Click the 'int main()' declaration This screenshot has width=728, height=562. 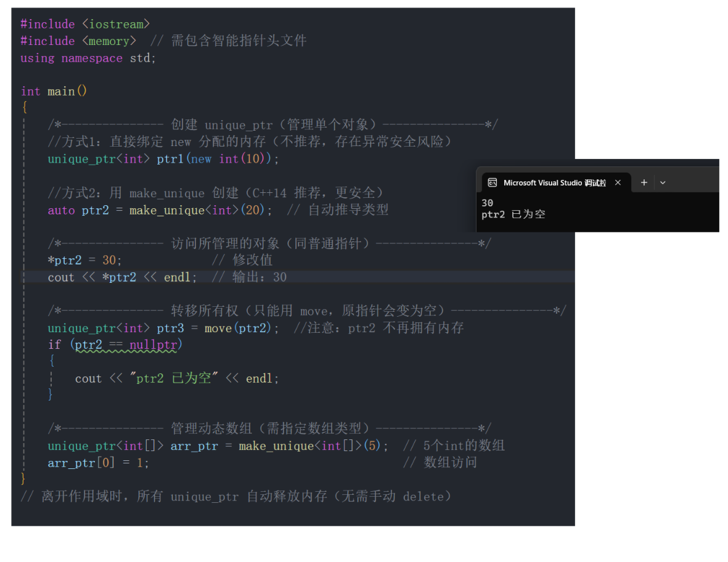pyautogui.click(x=54, y=91)
